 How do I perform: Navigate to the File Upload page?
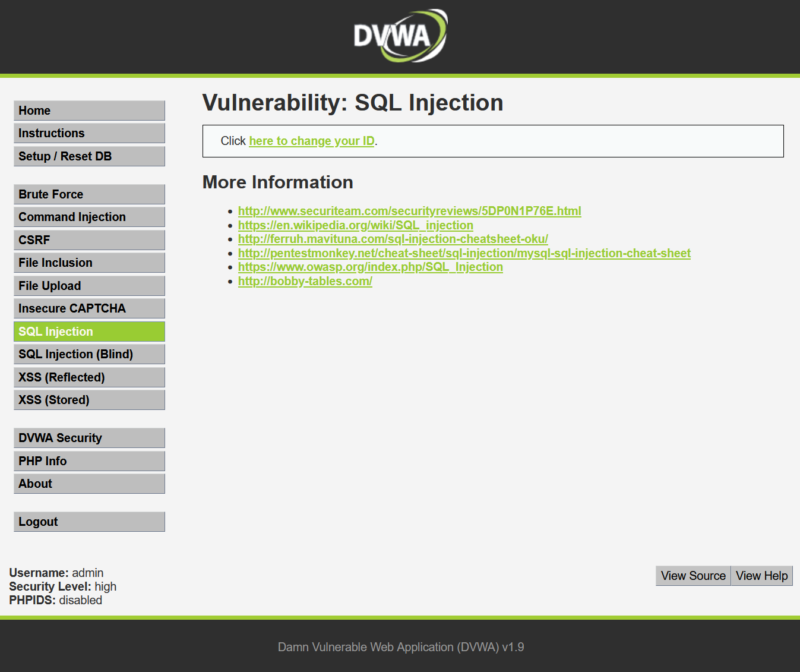point(88,285)
